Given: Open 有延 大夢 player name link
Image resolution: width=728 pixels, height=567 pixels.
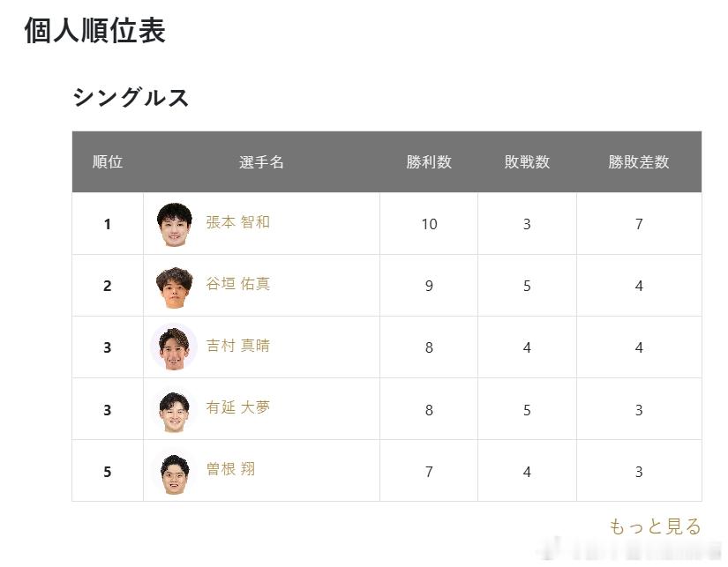Looking at the screenshot, I should 237,407.
